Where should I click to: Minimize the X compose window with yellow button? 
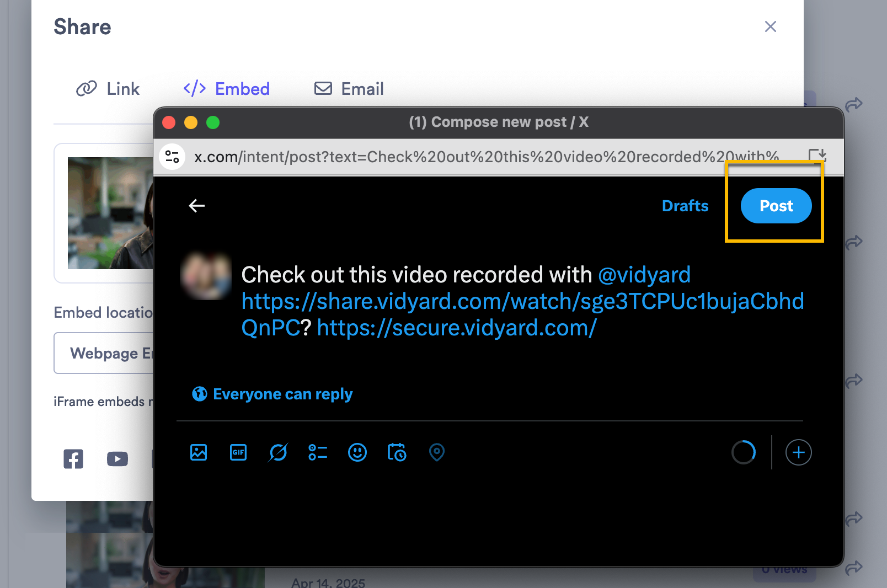pos(191,122)
